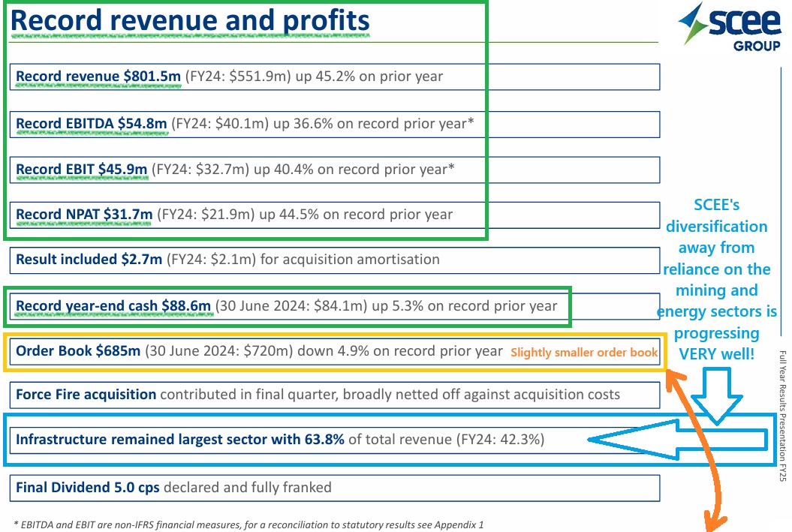Select the 'Record revenue and profits' title
This screenshot has height=532, width=792.
[x=191, y=20]
